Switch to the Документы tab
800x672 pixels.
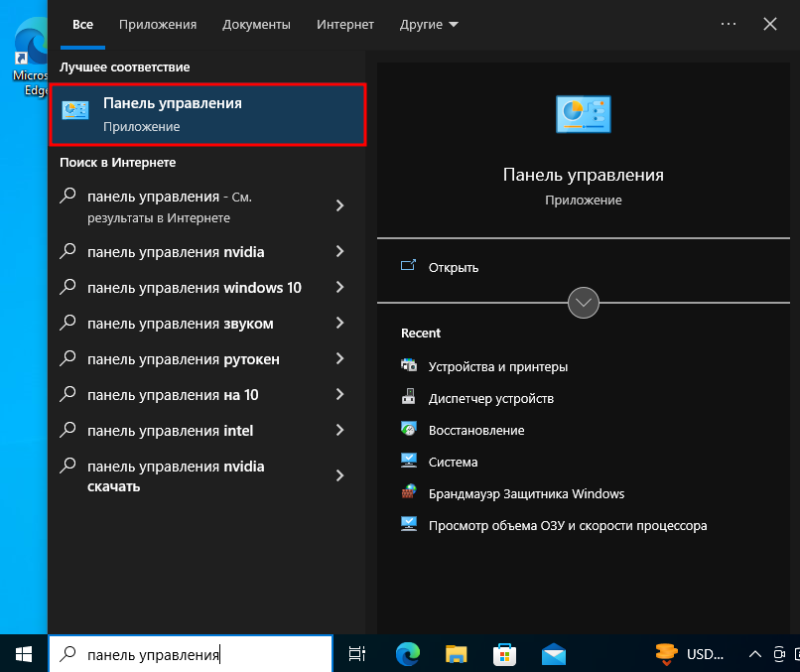tap(256, 24)
